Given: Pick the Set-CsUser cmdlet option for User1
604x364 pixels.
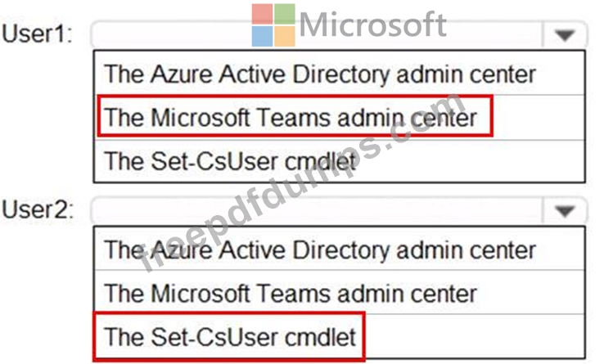Looking at the screenshot, I should pos(230,160).
